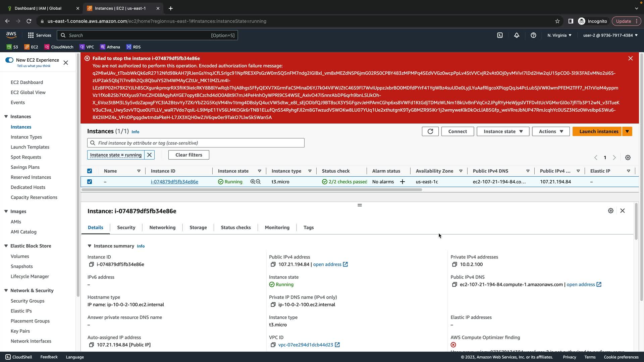Open the N. Virginia region selector
This screenshot has width=644, height=362.
559,35
